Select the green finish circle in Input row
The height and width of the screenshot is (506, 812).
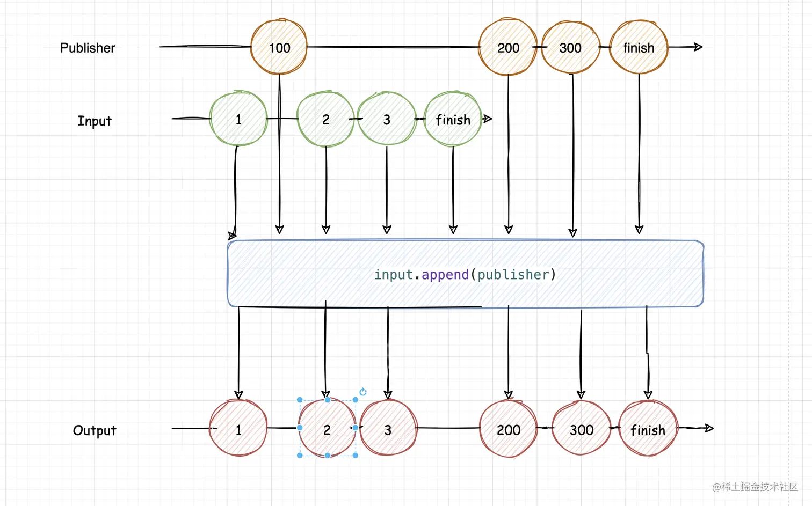[x=453, y=119]
